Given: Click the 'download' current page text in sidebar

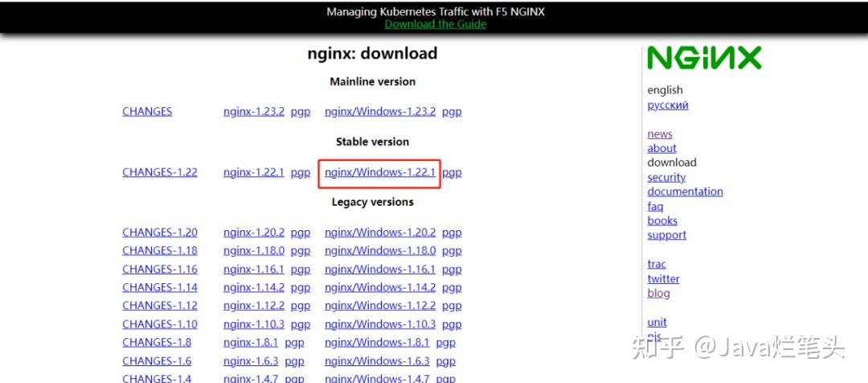Looking at the screenshot, I should pos(671,163).
